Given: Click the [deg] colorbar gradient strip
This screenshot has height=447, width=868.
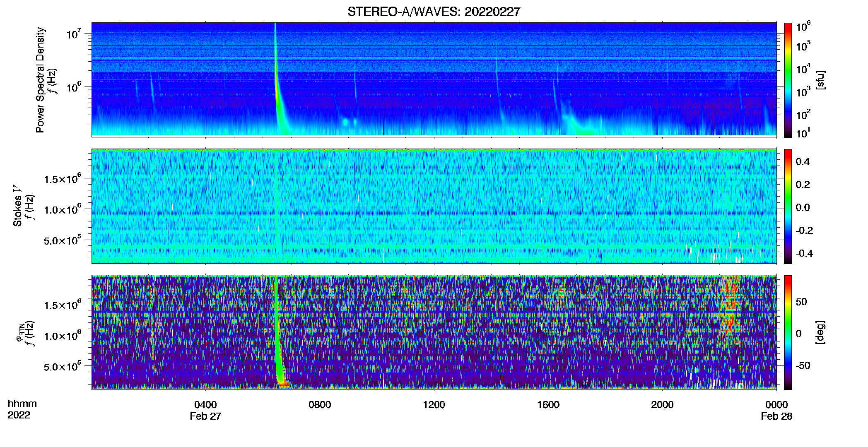Looking at the screenshot, I should click(x=788, y=332).
